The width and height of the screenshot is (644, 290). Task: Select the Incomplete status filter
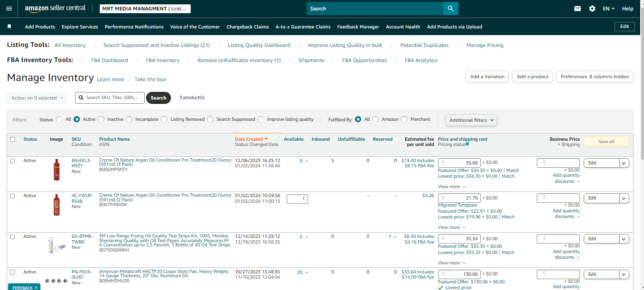pyautogui.click(x=129, y=119)
